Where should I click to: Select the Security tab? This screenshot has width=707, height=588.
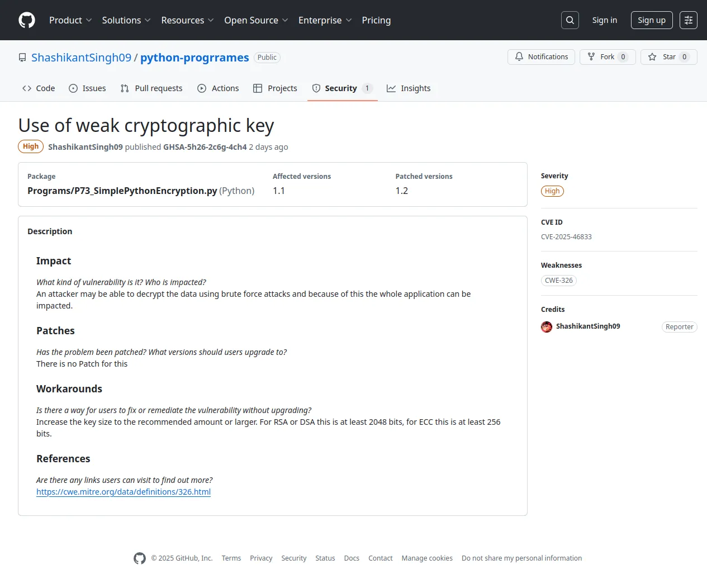pyautogui.click(x=342, y=88)
